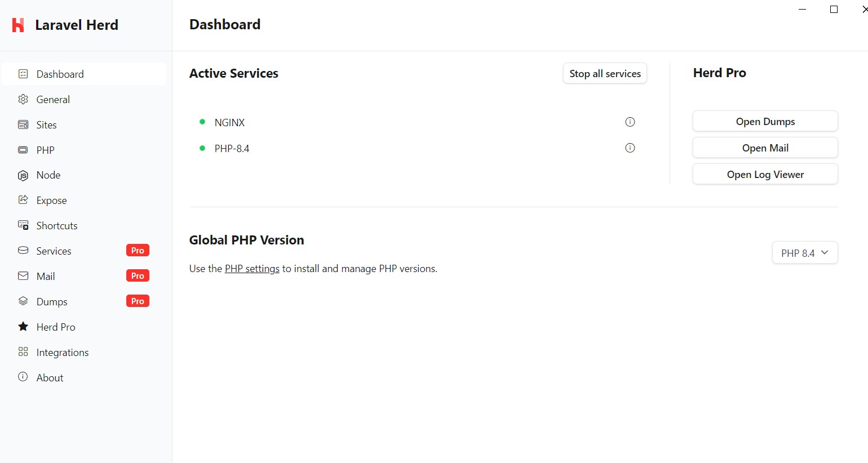Click the Herd Pro star icon
This screenshot has height=463, width=868.
(x=23, y=327)
